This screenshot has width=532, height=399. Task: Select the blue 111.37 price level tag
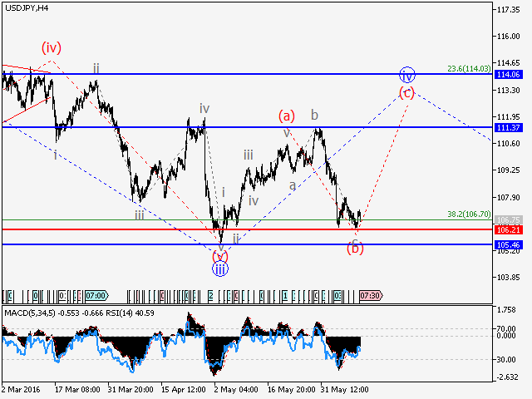[x=508, y=127]
